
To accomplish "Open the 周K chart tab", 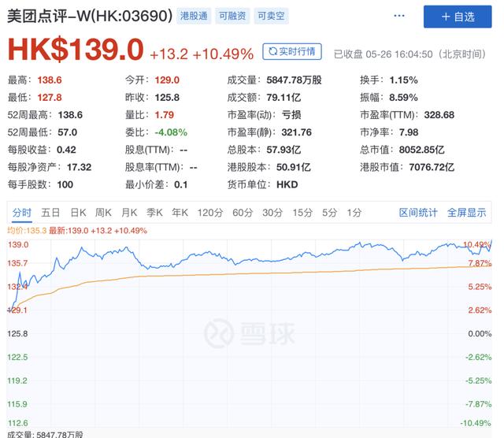I will click(x=103, y=213).
